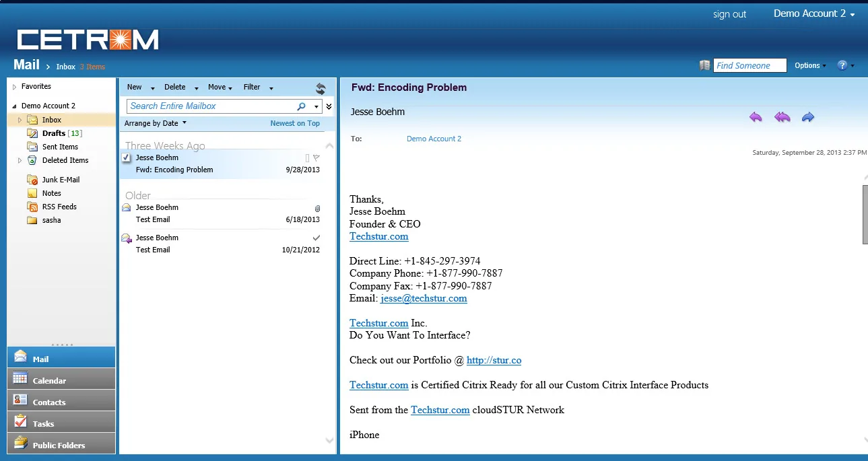Viewport: 868px width, 461px height.
Task: Click the search magnifier icon
Action: (x=301, y=106)
